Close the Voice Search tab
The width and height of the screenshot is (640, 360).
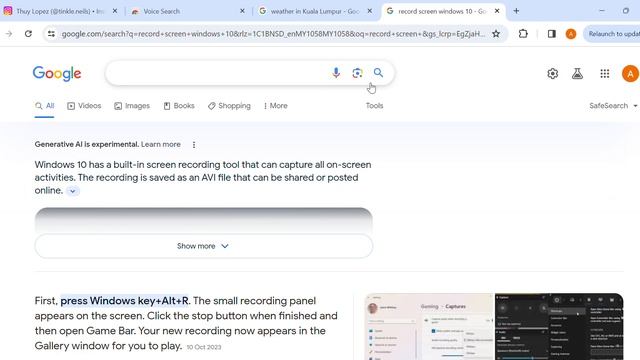(242, 11)
